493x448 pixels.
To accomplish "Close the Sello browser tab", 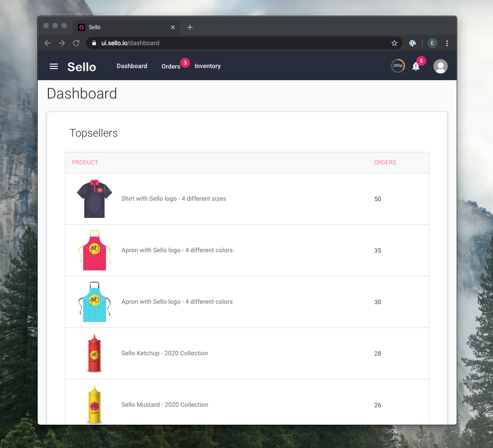I will [x=173, y=27].
